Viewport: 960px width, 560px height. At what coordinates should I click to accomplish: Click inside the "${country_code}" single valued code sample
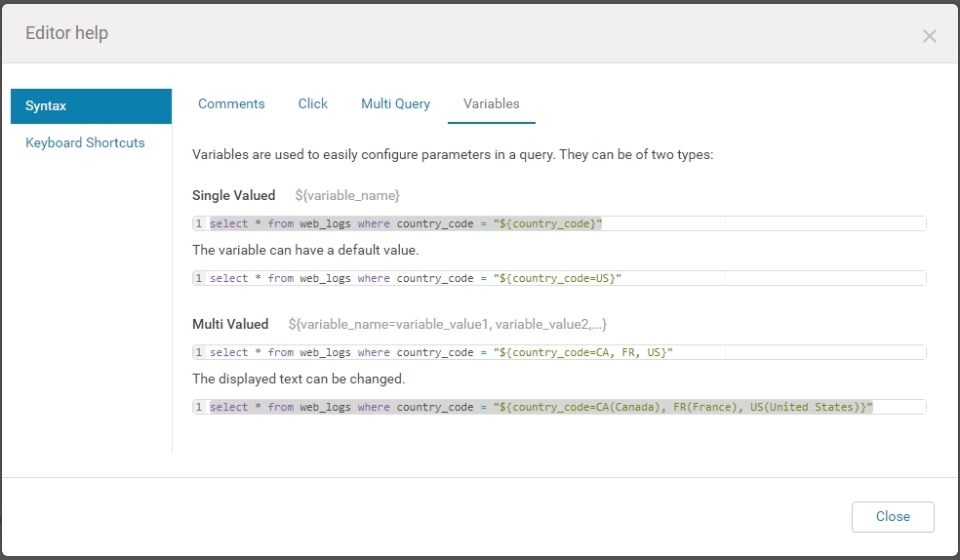559,223
